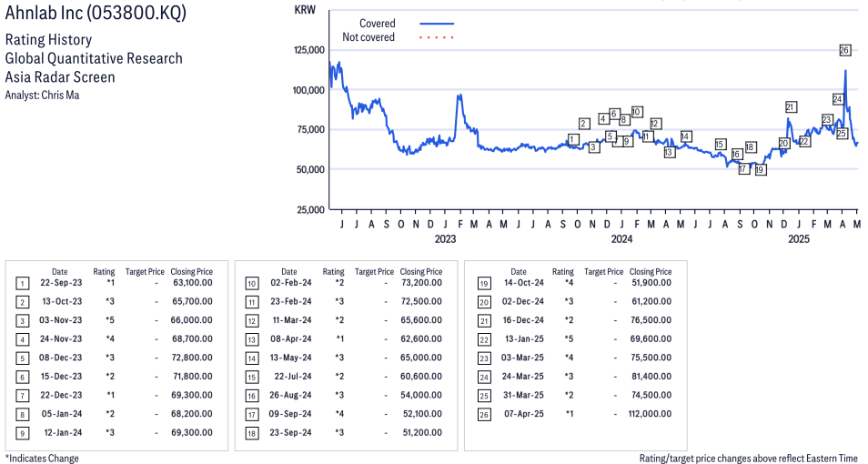This screenshot has width=868, height=464.
Task: Click the 02-Feb-24 date cell
Action: coord(290,283)
